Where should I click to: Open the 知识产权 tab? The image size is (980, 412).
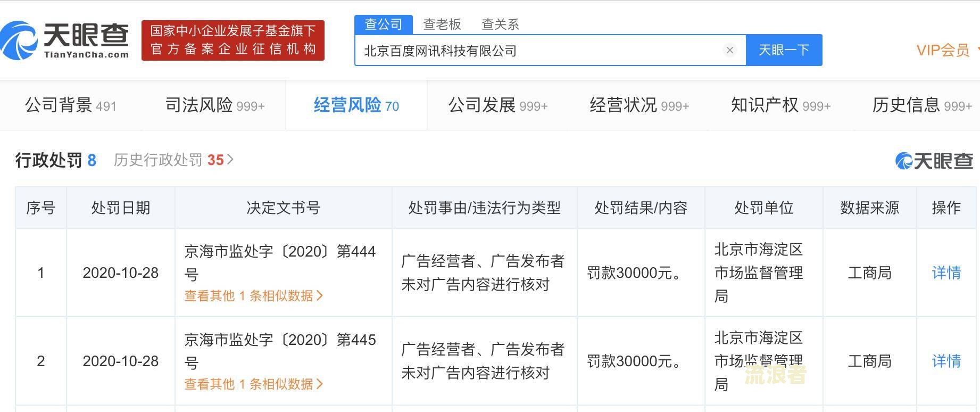point(780,105)
